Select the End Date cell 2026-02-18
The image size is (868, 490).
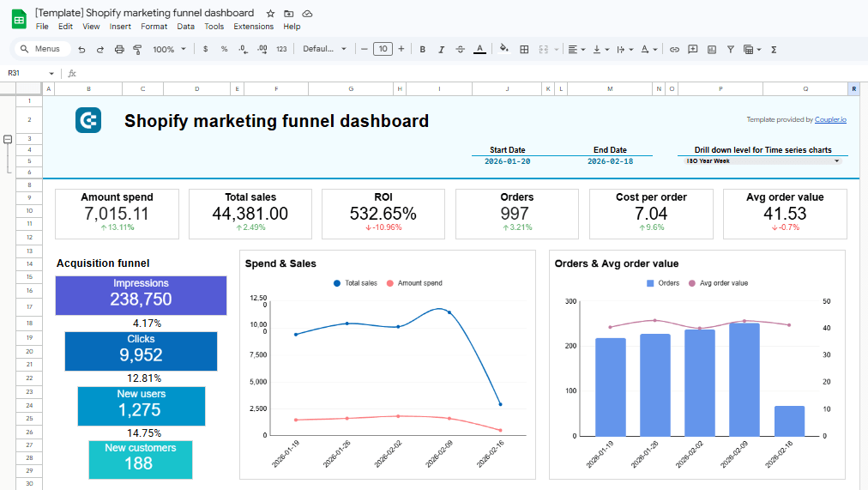[x=610, y=161]
